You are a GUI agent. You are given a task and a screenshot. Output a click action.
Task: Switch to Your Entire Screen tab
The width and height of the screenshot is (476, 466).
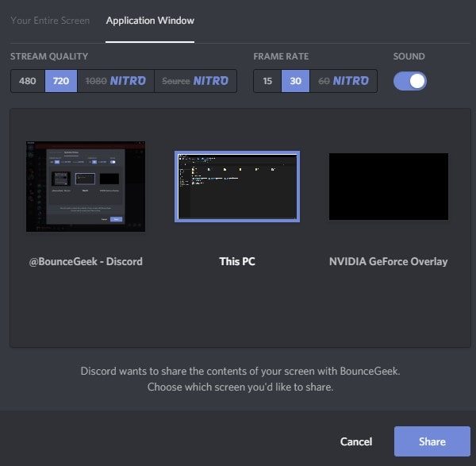[50, 21]
